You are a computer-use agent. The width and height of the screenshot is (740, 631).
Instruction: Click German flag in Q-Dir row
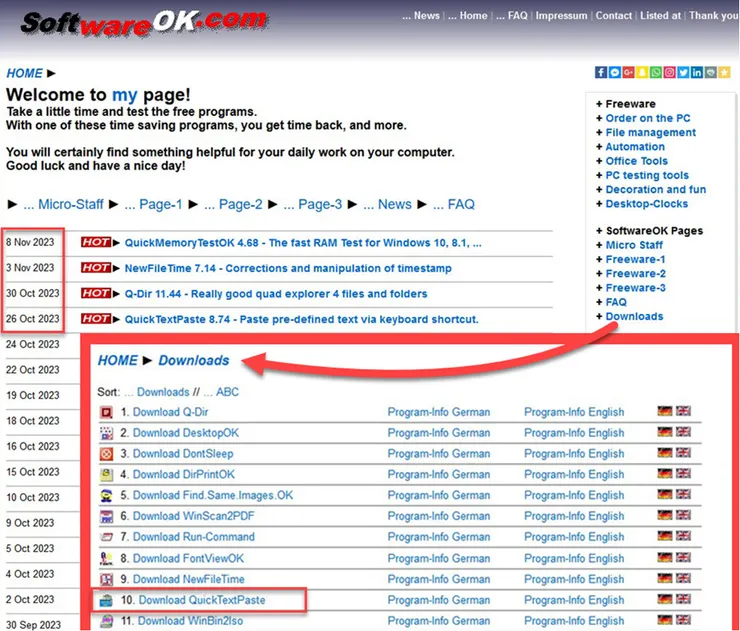point(664,411)
